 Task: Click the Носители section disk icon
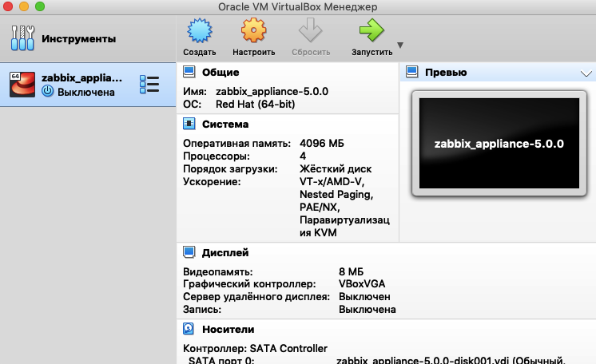[189, 329]
